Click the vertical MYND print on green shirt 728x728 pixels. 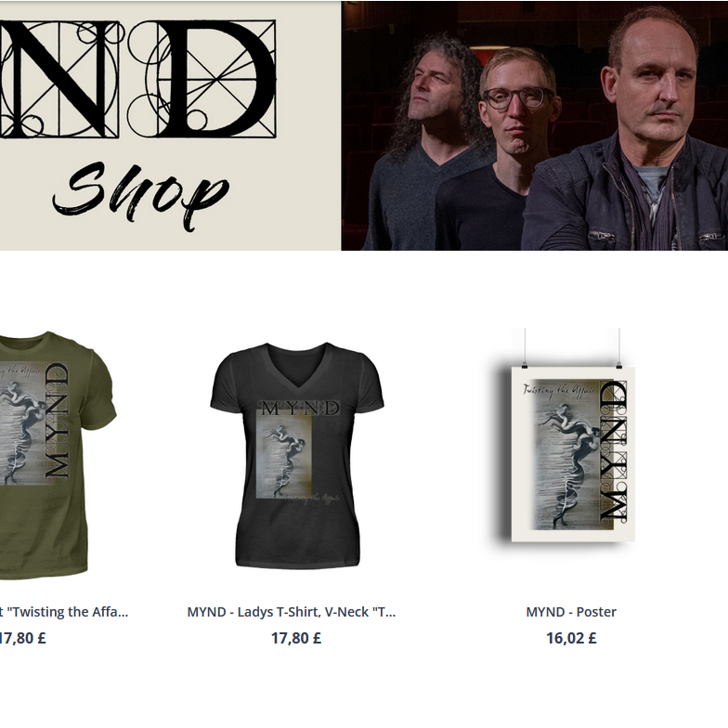coord(58,421)
